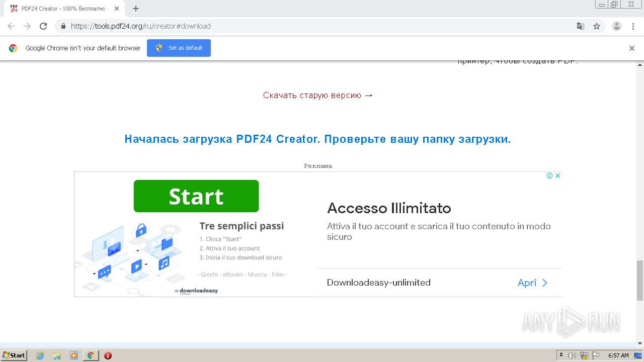View site security lock info

click(63, 26)
